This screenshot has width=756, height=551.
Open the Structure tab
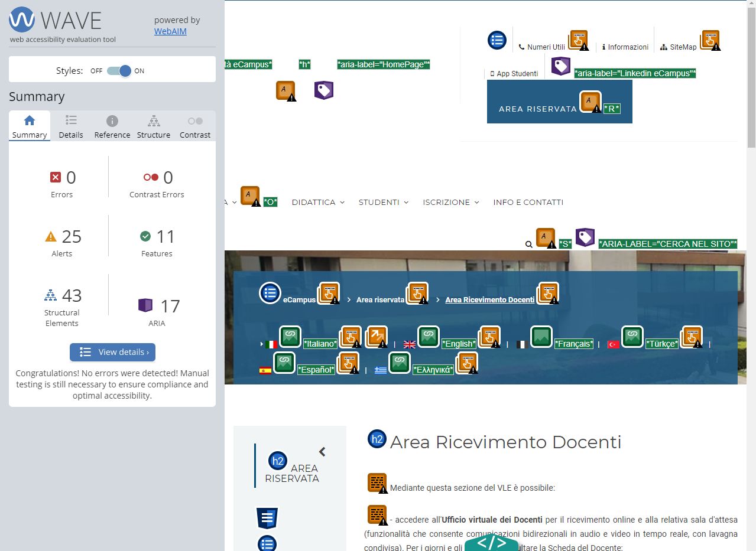154,127
